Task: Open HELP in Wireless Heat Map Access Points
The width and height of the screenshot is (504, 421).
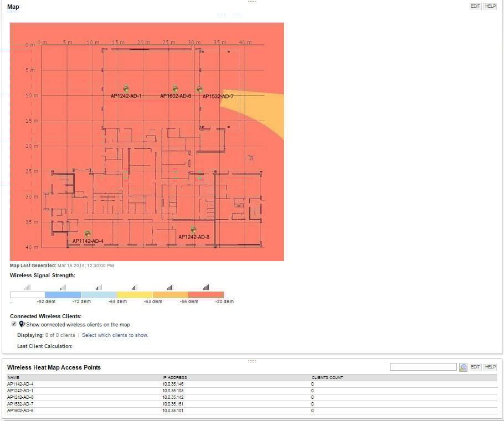Action: [490, 367]
